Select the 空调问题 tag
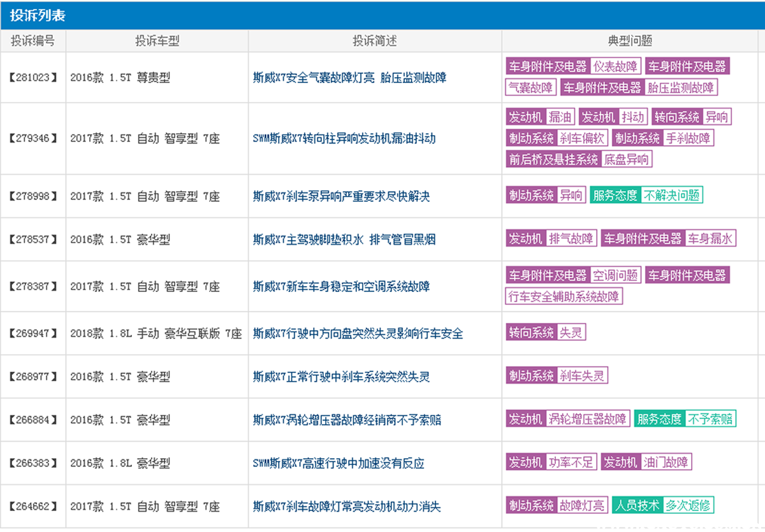 coord(615,276)
